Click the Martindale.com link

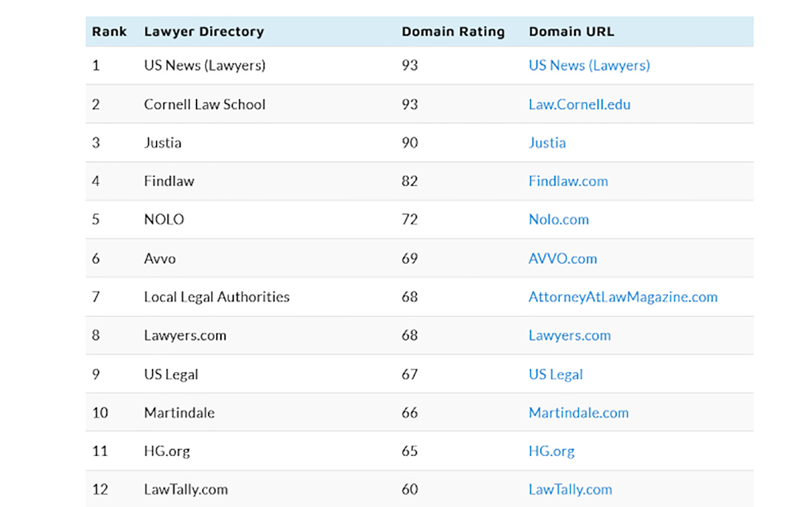point(578,413)
